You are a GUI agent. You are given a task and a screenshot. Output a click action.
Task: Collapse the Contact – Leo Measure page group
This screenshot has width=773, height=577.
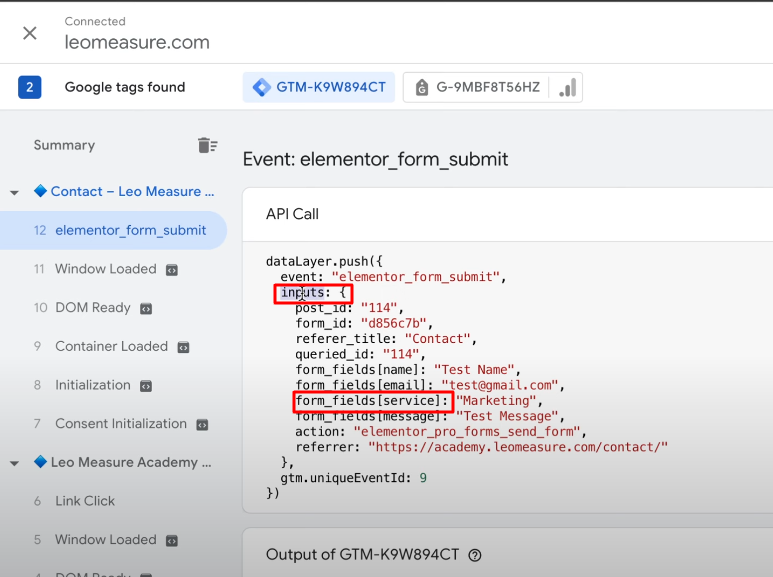click(15, 192)
